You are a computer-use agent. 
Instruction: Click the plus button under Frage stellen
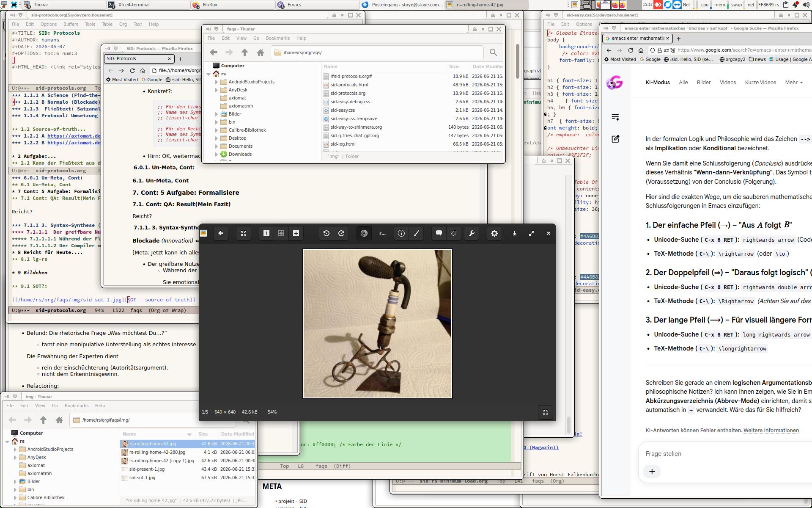652,472
